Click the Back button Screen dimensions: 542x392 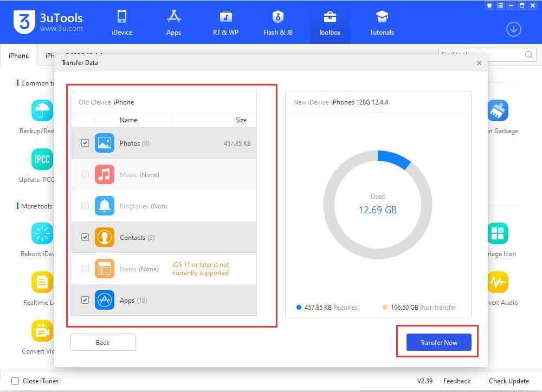coord(102,342)
